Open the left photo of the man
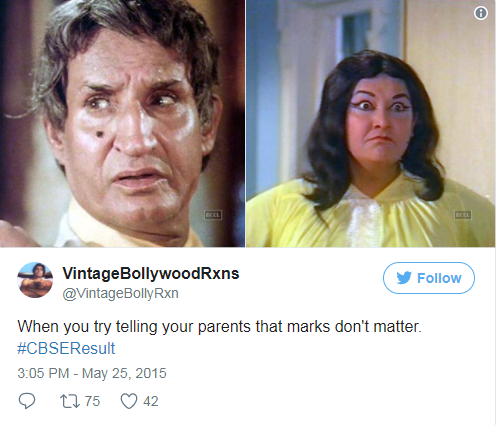The height and width of the screenshot is (426, 496). pos(122,123)
